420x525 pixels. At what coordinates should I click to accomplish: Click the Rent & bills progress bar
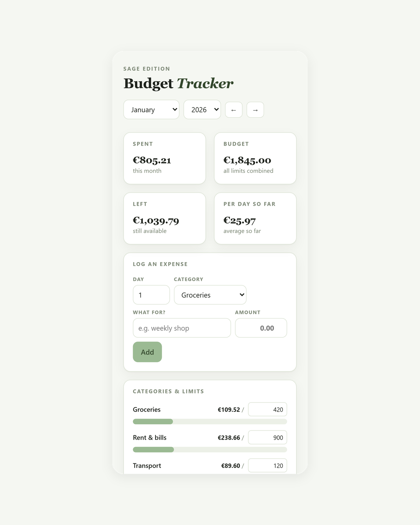tap(210, 449)
